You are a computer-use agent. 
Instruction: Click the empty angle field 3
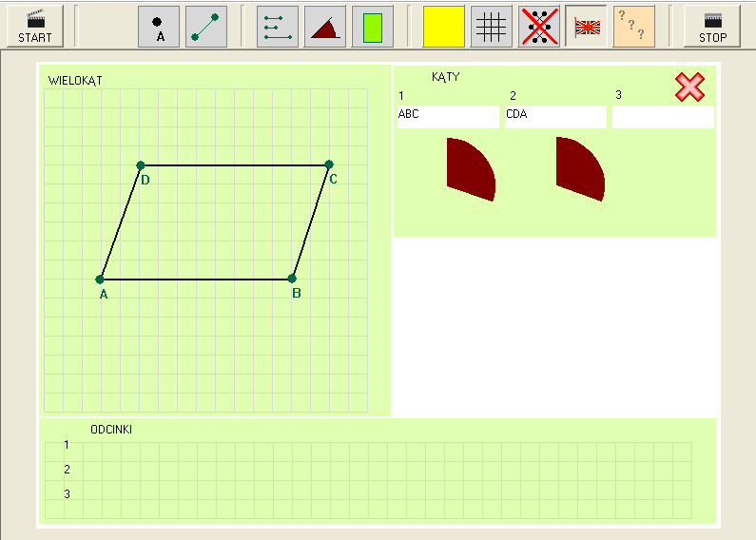click(x=663, y=117)
